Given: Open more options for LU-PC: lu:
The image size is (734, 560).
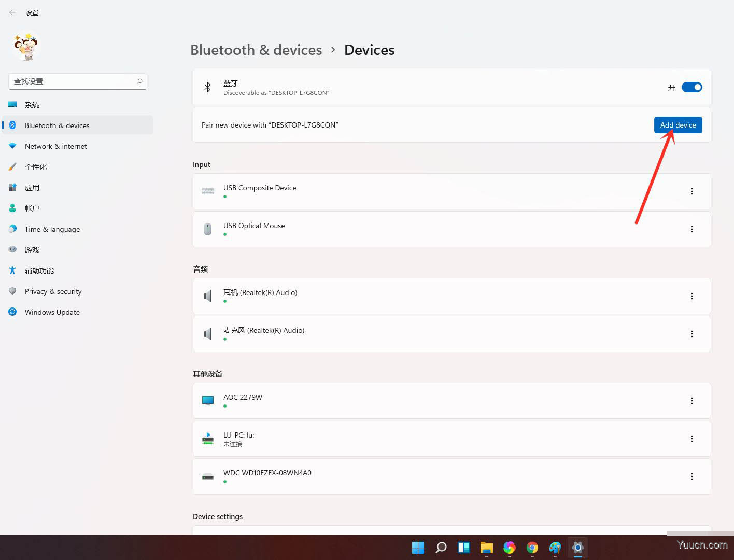Looking at the screenshot, I should pos(691,439).
